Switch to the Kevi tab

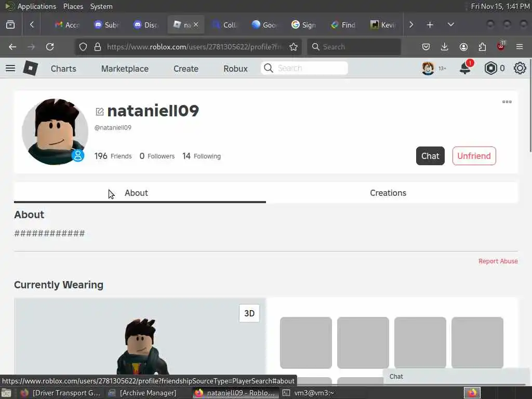click(x=383, y=25)
